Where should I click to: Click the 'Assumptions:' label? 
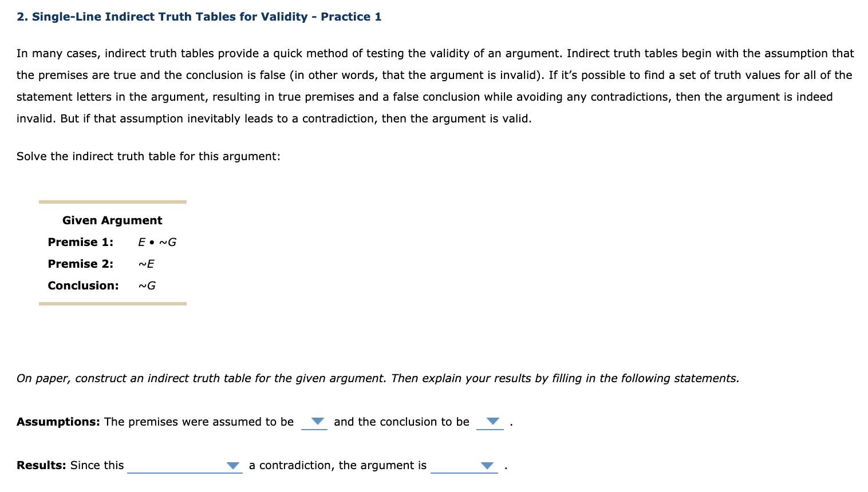coord(57,422)
